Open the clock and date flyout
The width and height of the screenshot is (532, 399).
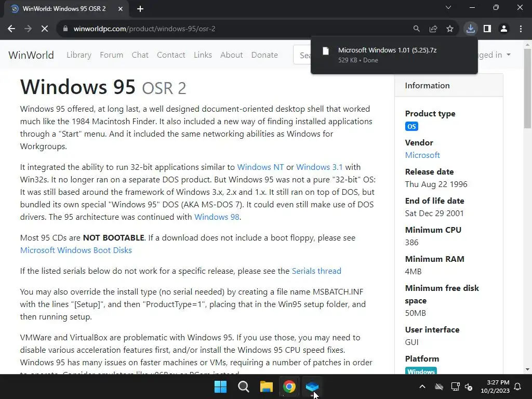(x=495, y=387)
